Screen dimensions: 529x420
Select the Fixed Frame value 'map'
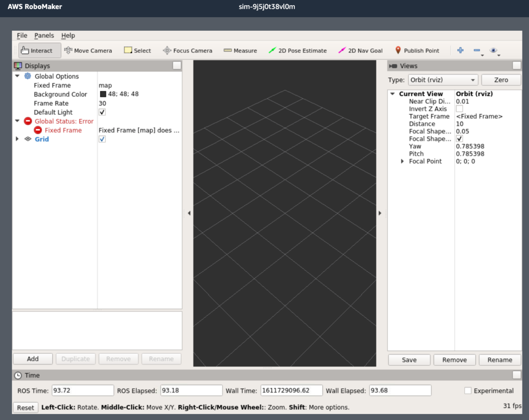pyautogui.click(x=105, y=85)
